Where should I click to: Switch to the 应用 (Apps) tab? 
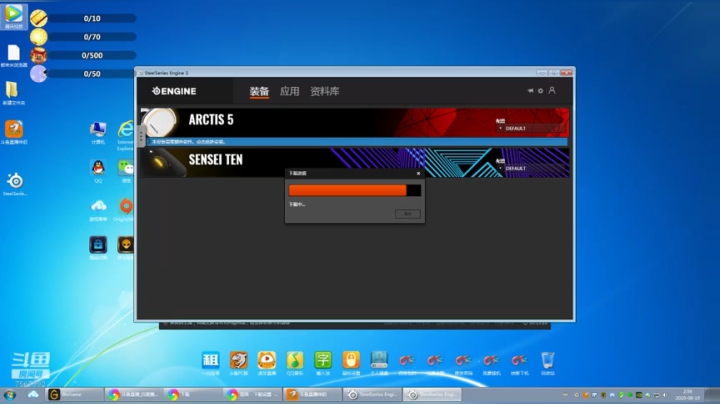click(x=289, y=91)
